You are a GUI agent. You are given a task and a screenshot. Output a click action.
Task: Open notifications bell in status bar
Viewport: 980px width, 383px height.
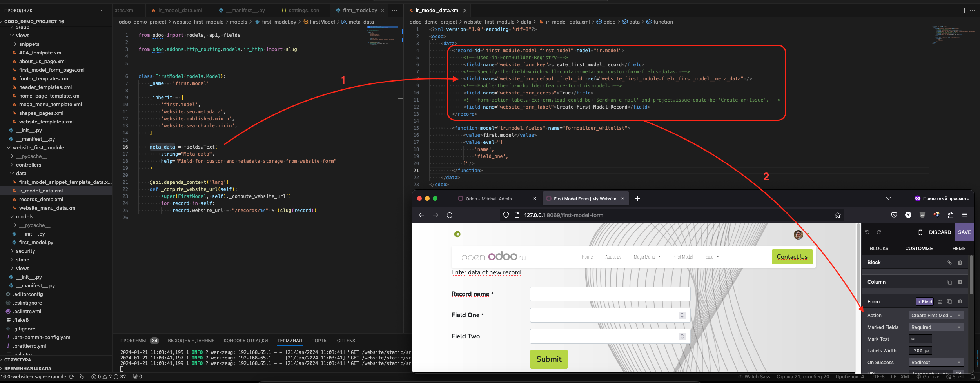(x=973, y=377)
